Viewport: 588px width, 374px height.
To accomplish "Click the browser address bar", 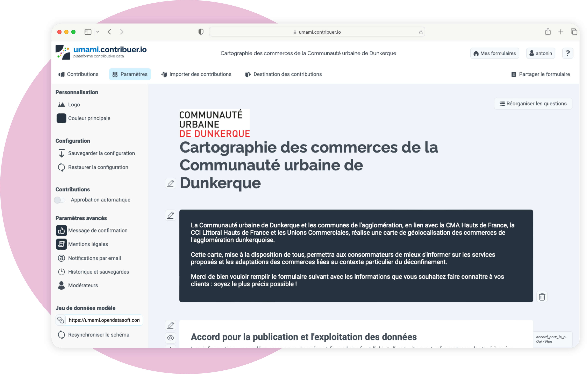I will pos(317,32).
